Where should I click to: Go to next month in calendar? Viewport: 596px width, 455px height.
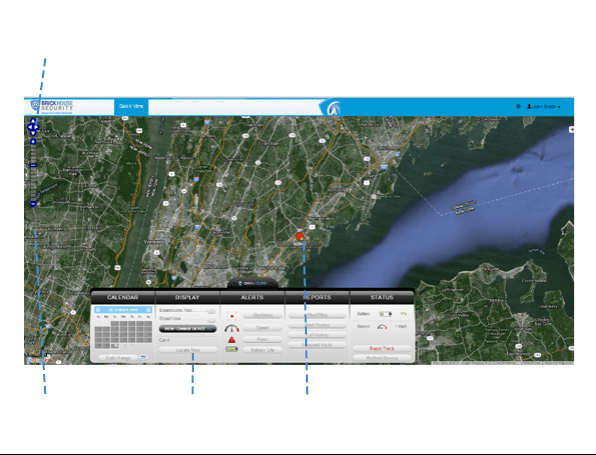click(148, 310)
